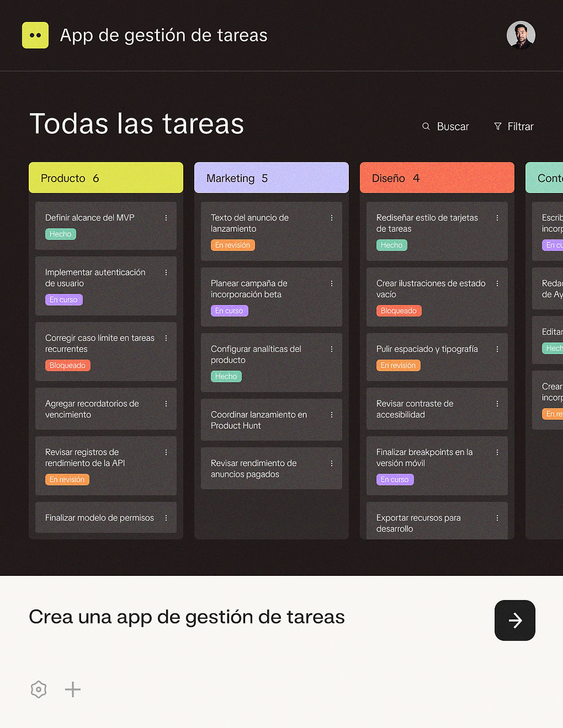The height and width of the screenshot is (728, 563).
Task: Open the kebab menu on 'Definir alcance del MVP'
Action: click(166, 218)
